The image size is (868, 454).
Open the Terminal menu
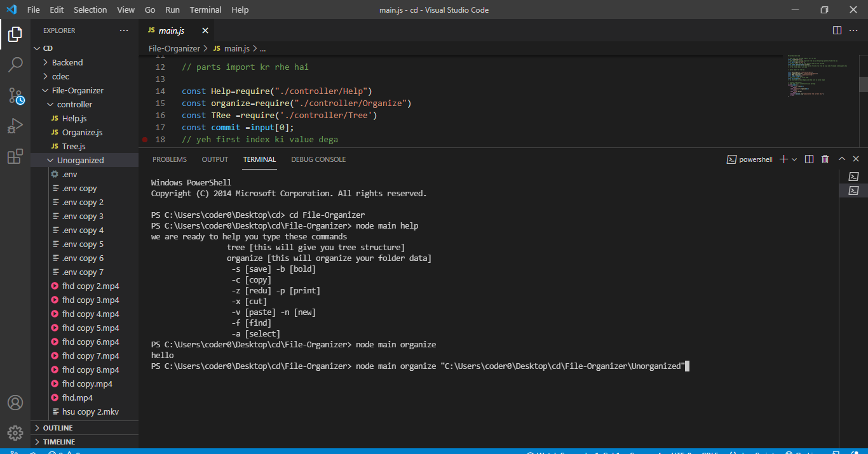[205, 10]
